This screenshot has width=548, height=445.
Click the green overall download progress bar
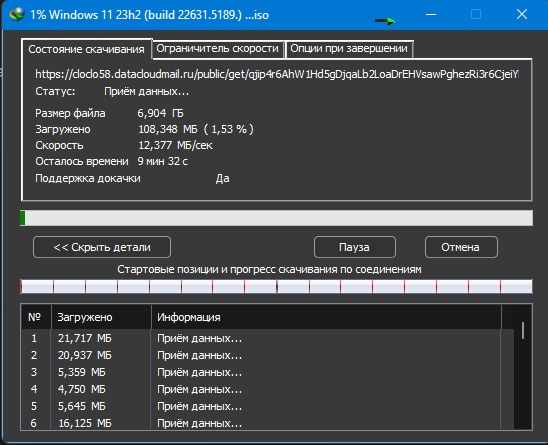[x=276, y=218]
